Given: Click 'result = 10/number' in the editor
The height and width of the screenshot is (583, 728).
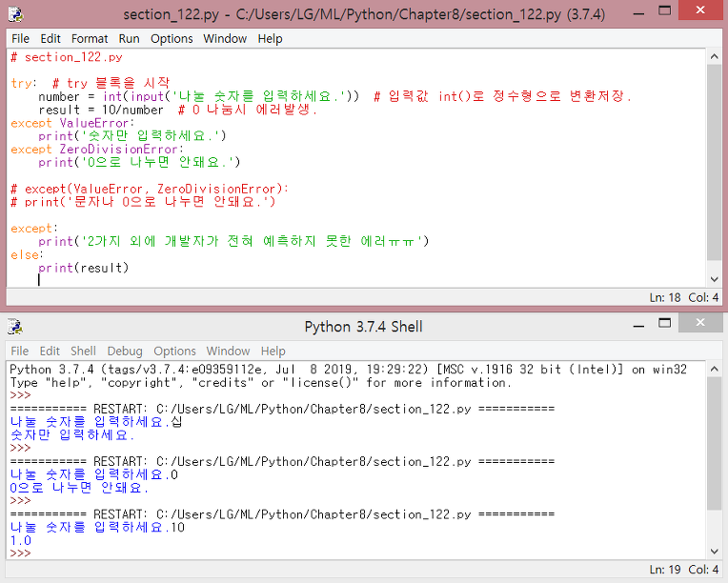Looking at the screenshot, I should click(x=101, y=110).
